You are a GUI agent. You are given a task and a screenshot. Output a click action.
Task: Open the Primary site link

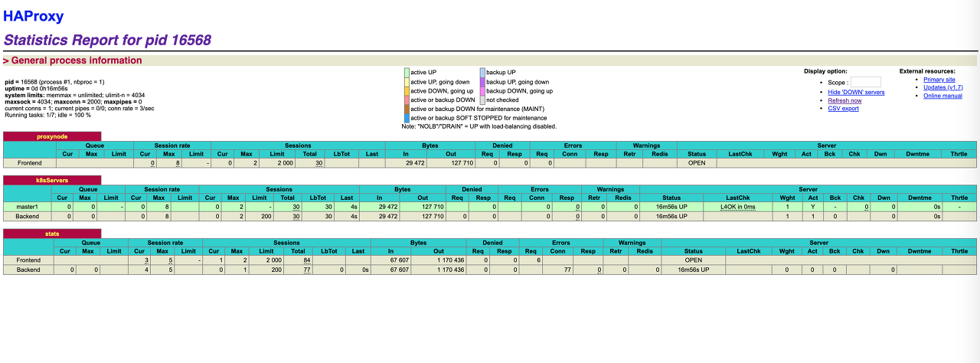pos(939,80)
